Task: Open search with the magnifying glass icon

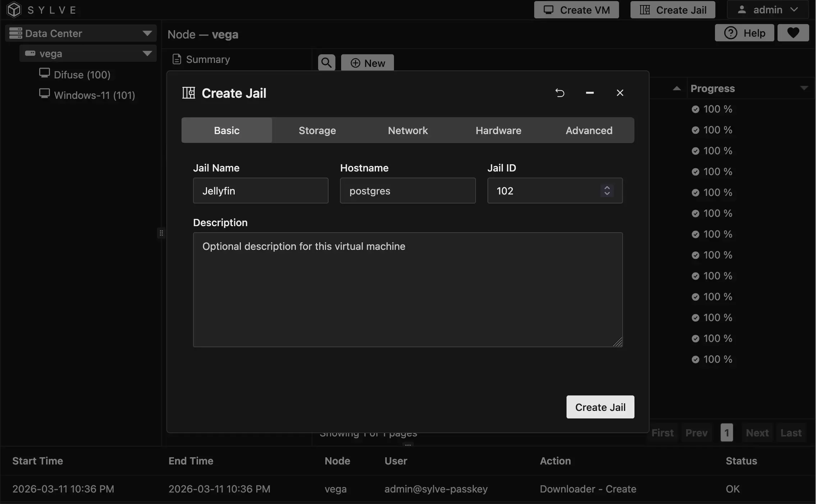Action: coord(326,62)
